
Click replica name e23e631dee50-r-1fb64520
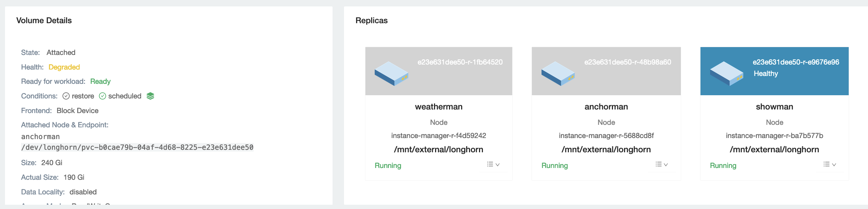[x=460, y=62]
